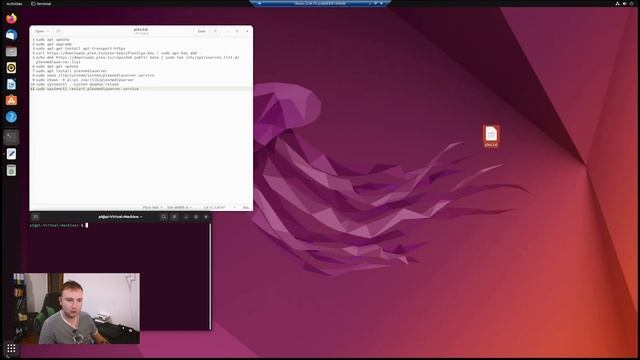Show Applications grid at dock bottom
The height and width of the screenshot is (360, 640).
pyautogui.click(x=11, y=348)
